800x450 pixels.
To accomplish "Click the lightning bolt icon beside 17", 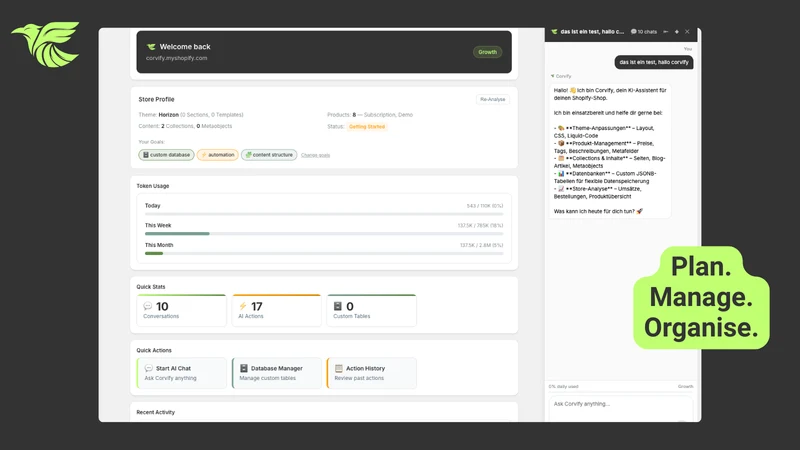I will [243, 306].
